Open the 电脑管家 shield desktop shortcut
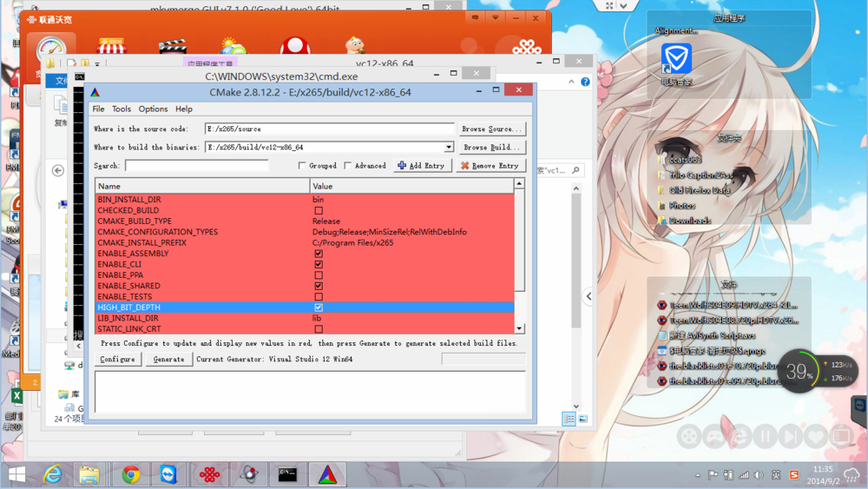 (x=676, y=59)
